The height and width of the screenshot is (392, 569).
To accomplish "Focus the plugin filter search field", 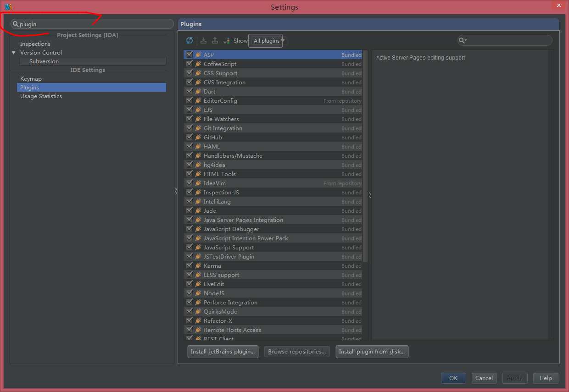I will point(505,41).
